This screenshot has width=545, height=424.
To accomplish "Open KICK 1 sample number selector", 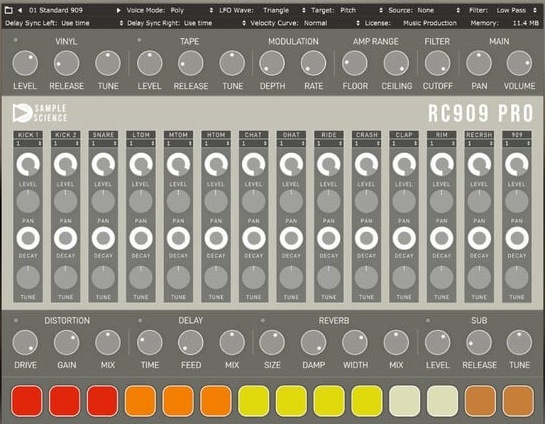I will [28, 144].
